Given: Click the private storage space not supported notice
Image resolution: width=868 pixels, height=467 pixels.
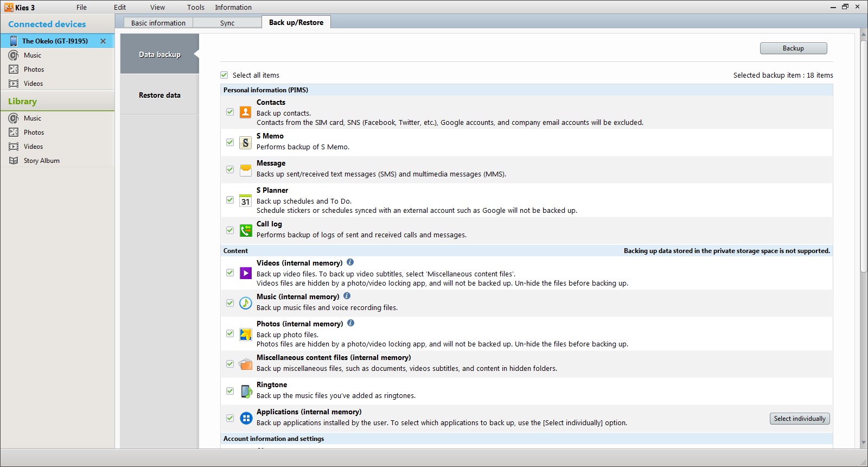Looking at the screenshot, I should [x=727, y=251].
